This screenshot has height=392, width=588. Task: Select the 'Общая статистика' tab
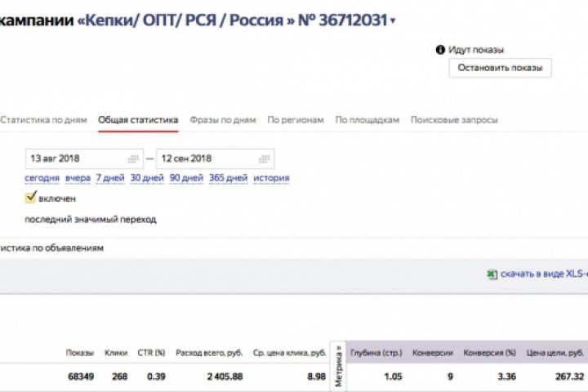point(138,120)
